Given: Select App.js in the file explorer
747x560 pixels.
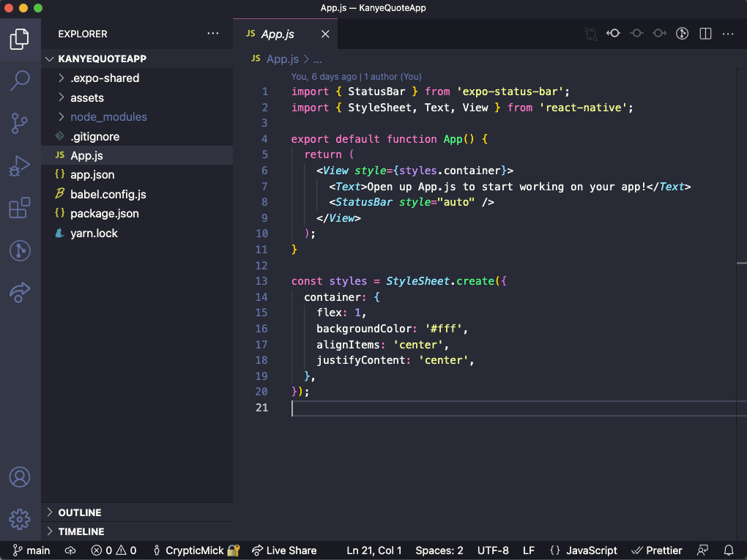Looking at the screenshot, I should [137, 155].
